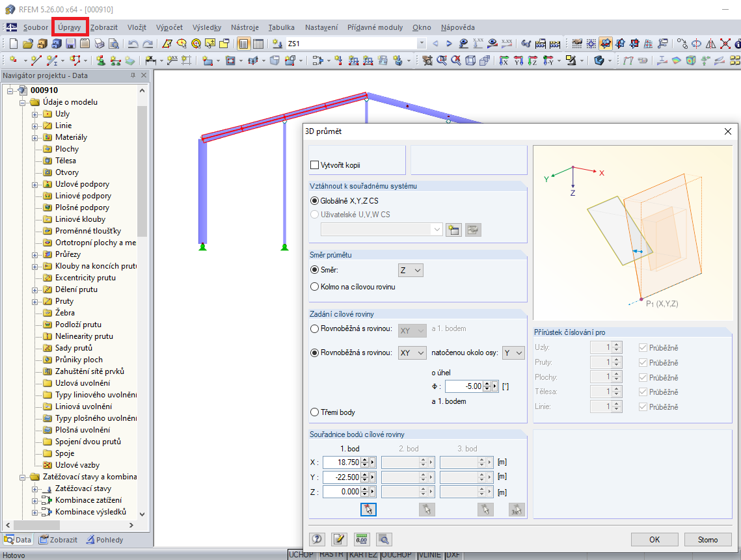The image size is (741, 560).
Task: Expand the Materiály tree node
Action: (34, 137)
